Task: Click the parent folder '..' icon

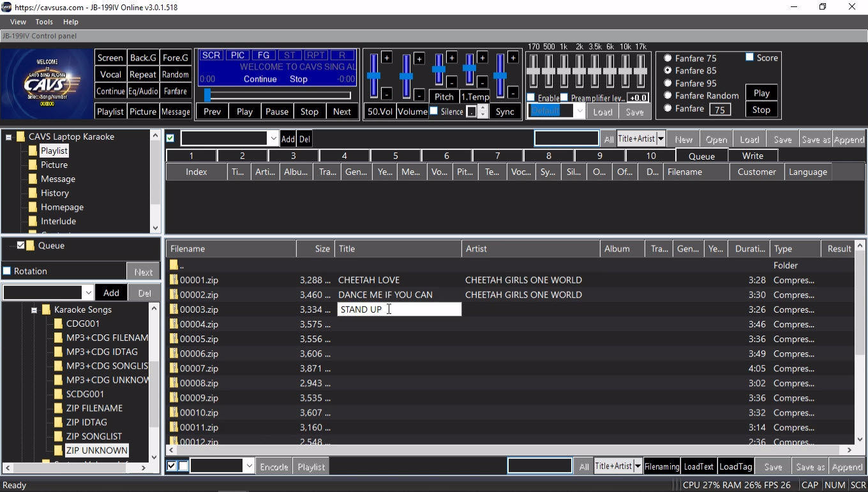Action: 174,265
